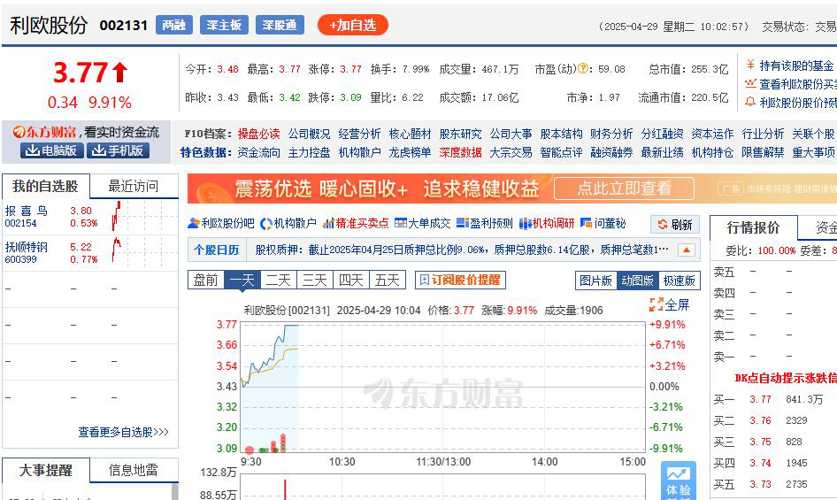Click the 市盈(动) help question-mark icon
837x500 pixels.
[x=583, y=69]
